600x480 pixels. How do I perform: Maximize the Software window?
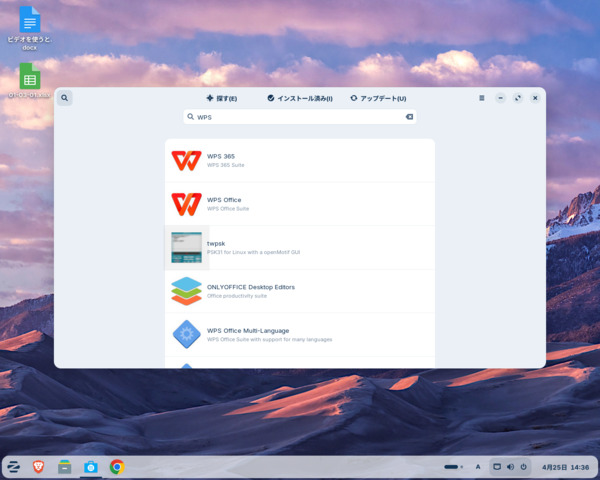[518, 98]
